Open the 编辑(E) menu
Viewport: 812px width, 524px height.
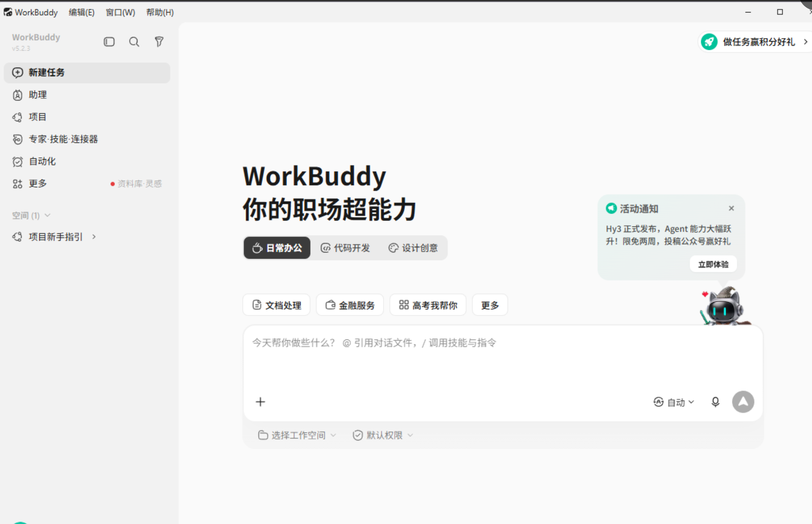tap(82, 12)
